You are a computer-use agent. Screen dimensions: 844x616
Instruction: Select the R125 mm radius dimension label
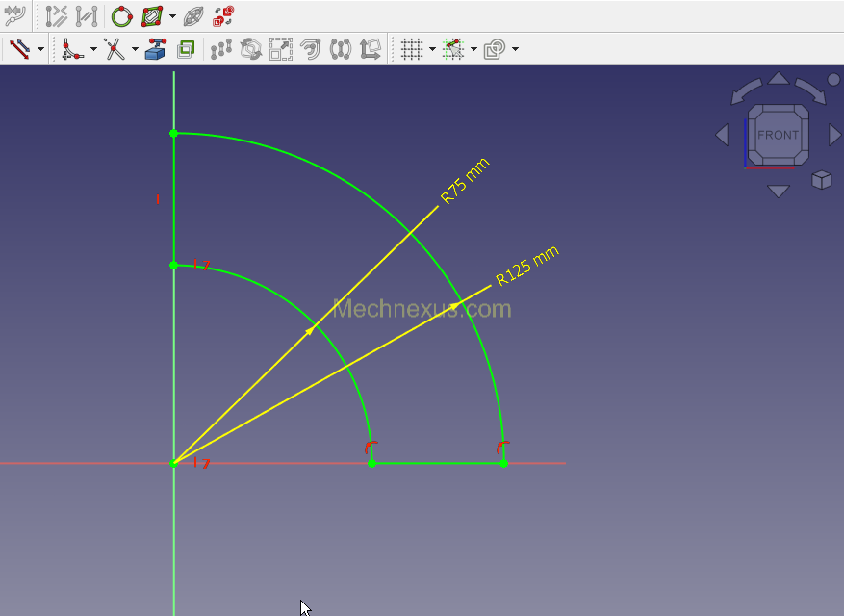click(526, 267)
